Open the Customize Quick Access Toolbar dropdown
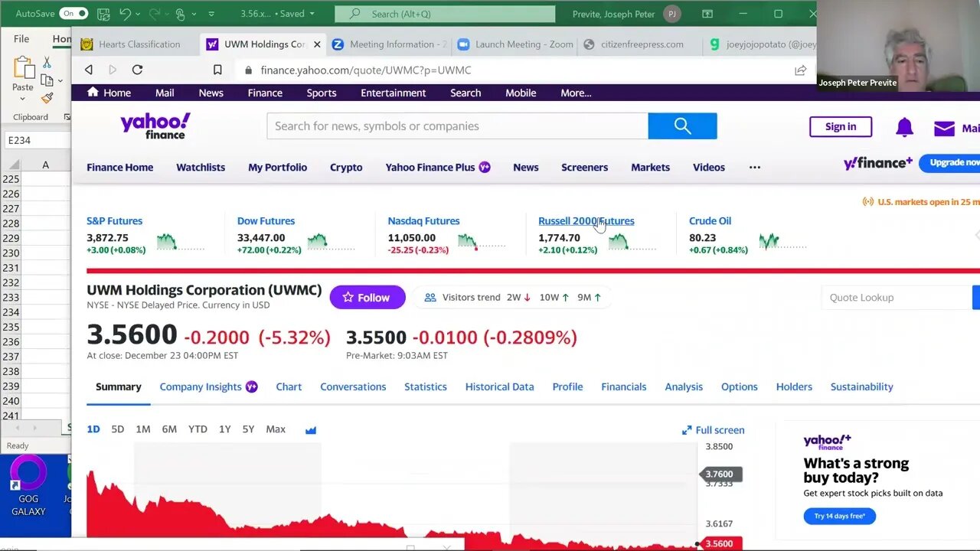The height and width of the screenshot is (551, 980). 211,14
